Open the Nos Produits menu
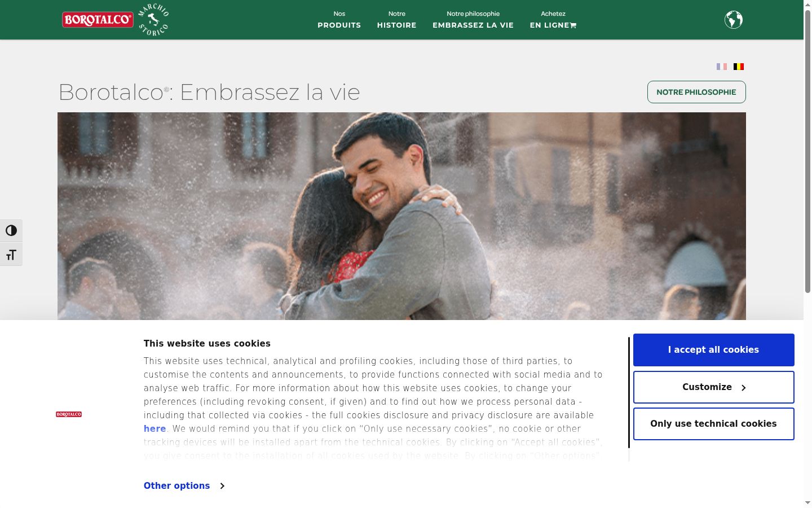Viewport: 812px width, 508px height. tap(339, 20)
